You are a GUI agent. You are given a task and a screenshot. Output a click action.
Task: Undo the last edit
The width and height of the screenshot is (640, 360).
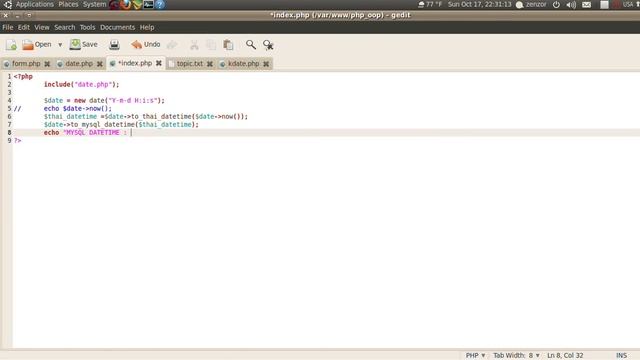point(146,44)
